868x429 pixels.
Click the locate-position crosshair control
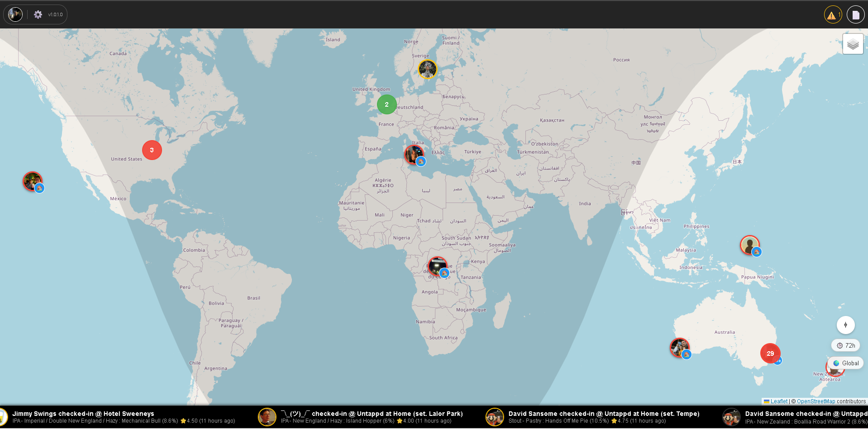tap(845, 325)
